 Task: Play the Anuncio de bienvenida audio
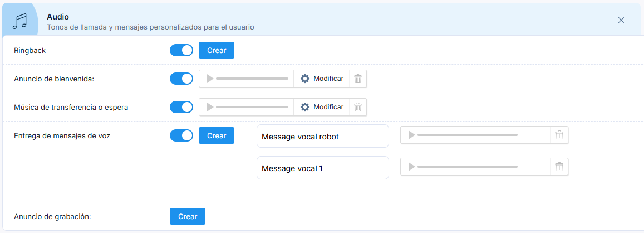coord(210,79)
